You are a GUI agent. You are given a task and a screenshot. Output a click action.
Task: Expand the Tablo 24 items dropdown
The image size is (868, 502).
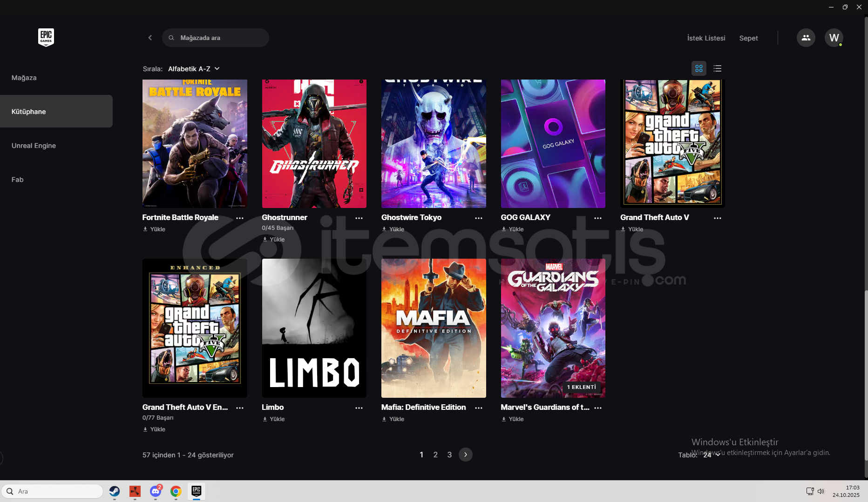tap(712, 455)
